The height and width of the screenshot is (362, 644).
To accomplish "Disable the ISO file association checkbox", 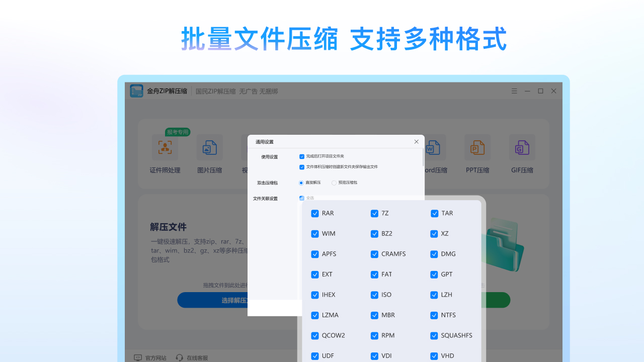I will pos(374,295).
